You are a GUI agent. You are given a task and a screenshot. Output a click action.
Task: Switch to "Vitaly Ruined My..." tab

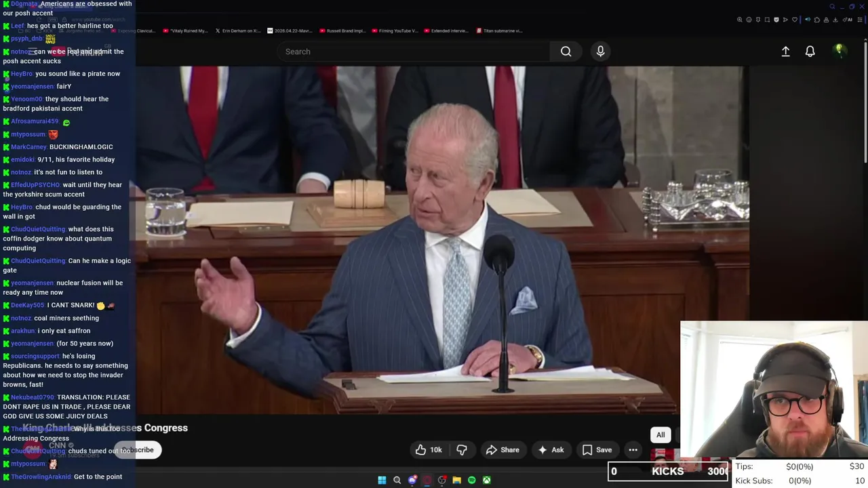click(185, 30)
